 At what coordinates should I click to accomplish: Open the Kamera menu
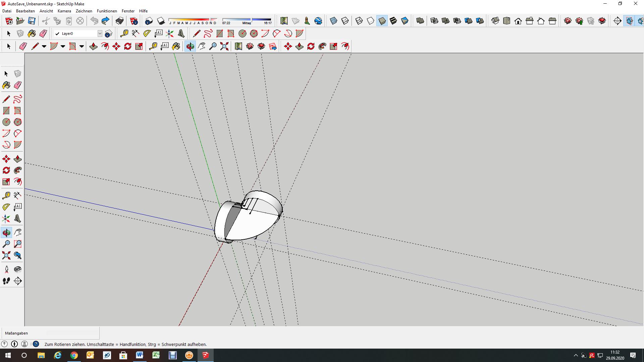[x=64, y=11]
